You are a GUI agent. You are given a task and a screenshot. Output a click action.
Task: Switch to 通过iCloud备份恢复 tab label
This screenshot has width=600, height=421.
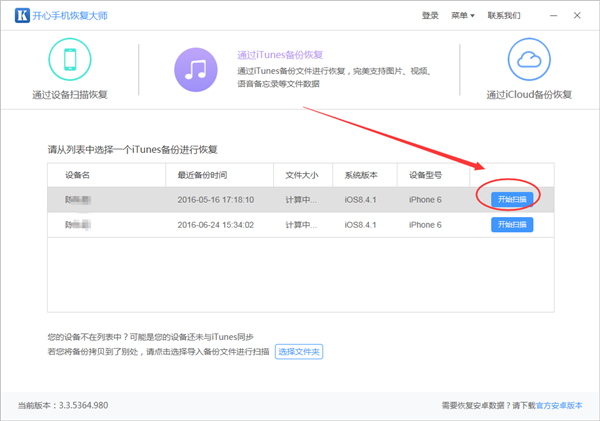tap(529, 96)
